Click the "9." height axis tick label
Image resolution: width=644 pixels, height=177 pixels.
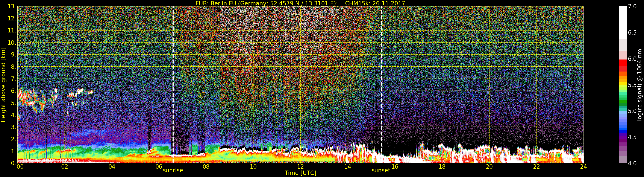click(x=14, y=55)
